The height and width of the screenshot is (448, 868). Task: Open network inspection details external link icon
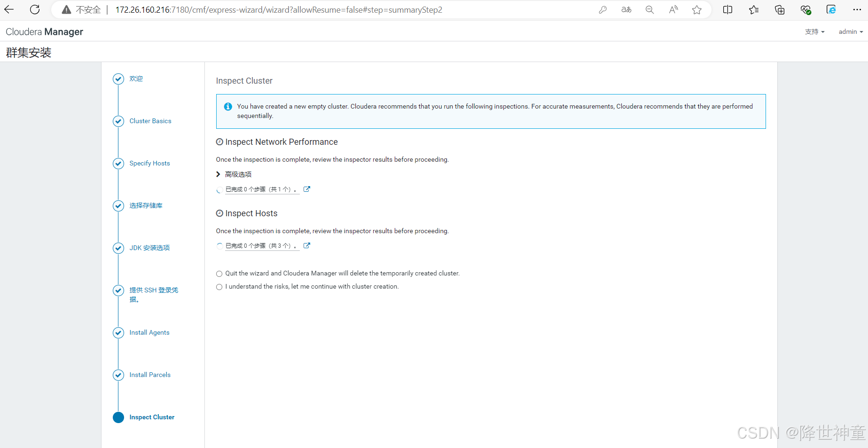(307, 189)
